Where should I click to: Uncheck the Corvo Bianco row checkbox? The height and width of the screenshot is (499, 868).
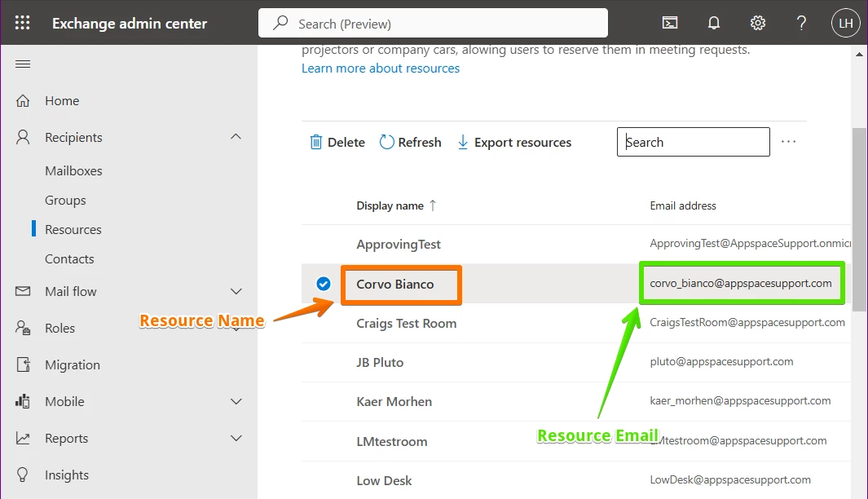point(324,284)
